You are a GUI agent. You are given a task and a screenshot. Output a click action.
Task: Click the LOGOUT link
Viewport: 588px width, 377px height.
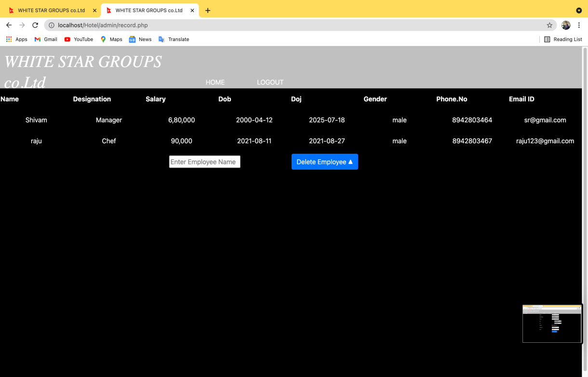click(270, 82)
